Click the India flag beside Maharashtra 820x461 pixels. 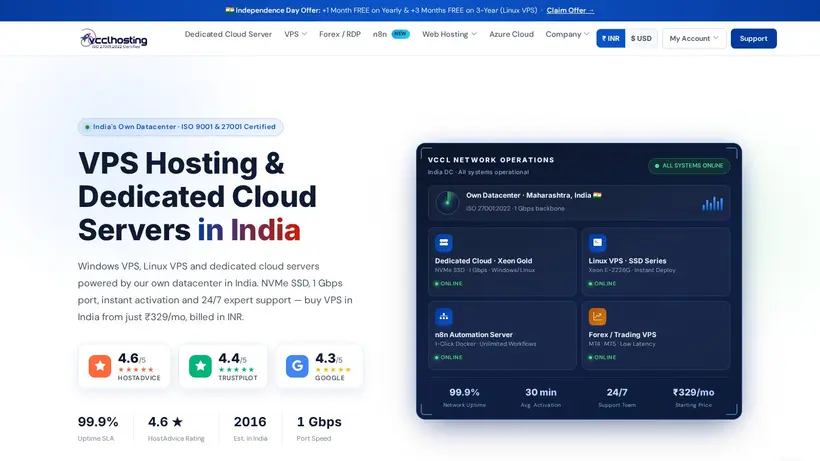597,195
